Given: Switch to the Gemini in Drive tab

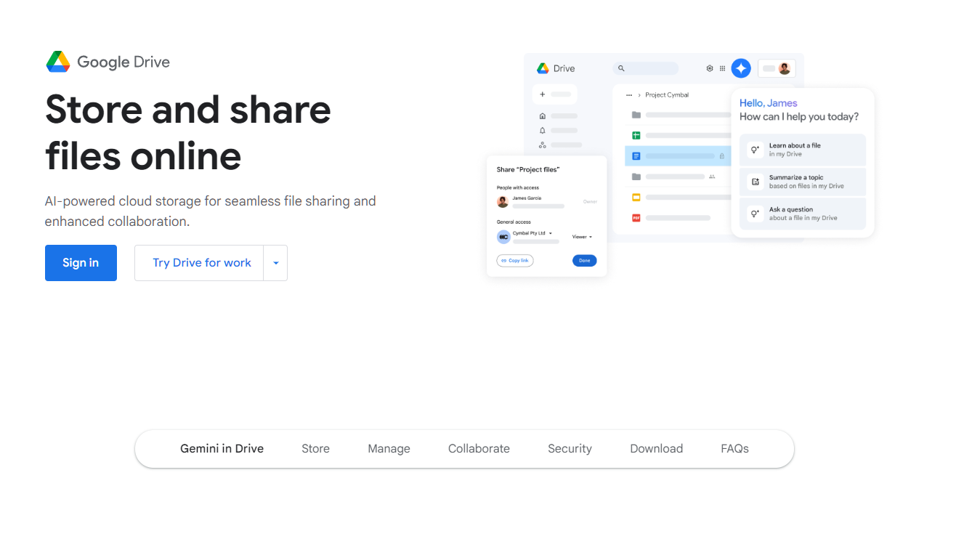Looking at the screenshot, I should pyautogui.click(x=222, y=449).
